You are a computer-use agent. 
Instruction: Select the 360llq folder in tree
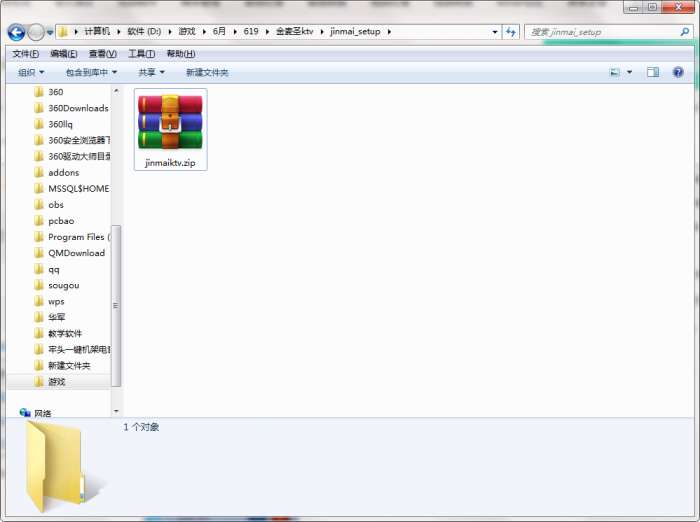[60, 124]
